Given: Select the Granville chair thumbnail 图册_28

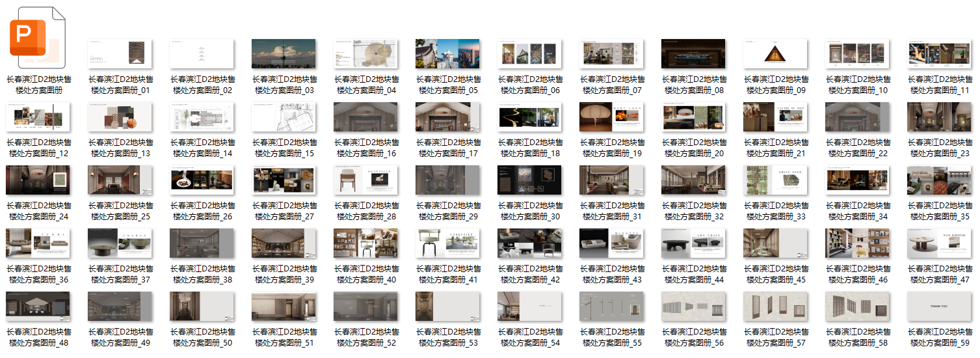Looking at the screenshot, I should click(365, 180).
